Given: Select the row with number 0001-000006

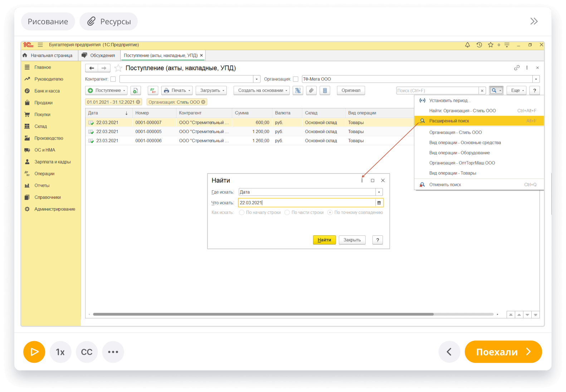Looking at the screenshot, I should click(x=250, y=141).
